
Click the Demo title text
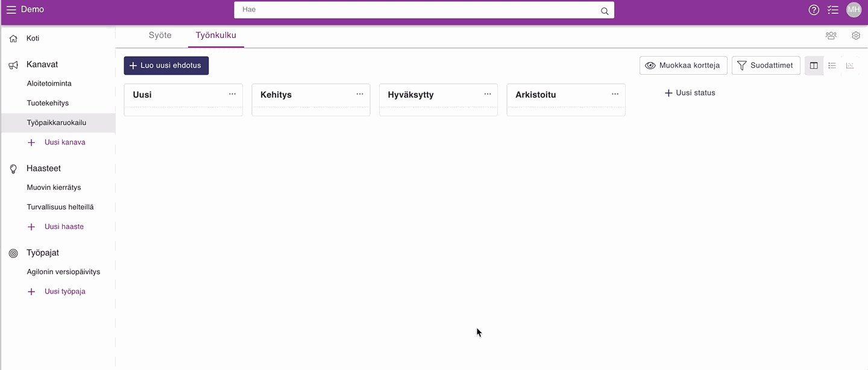(33, 10)
